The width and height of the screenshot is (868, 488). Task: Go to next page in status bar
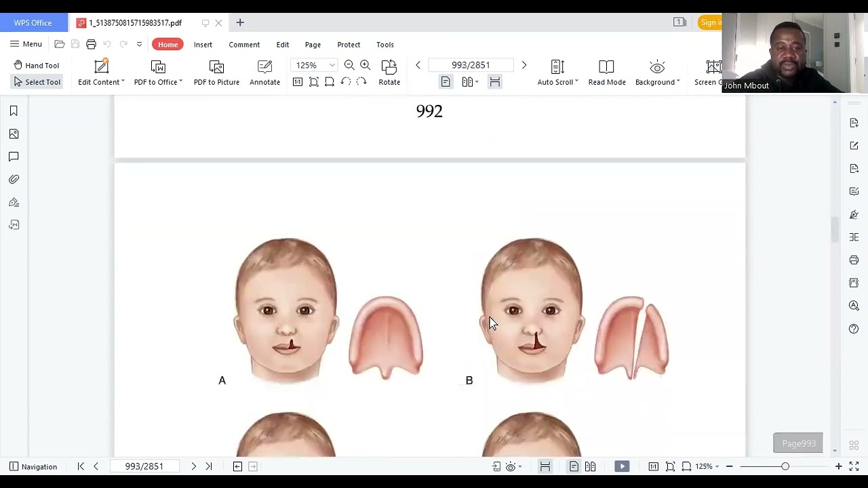coord(193,466)
